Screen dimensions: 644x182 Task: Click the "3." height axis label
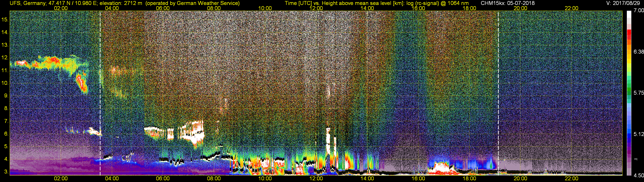coord(6,172)
